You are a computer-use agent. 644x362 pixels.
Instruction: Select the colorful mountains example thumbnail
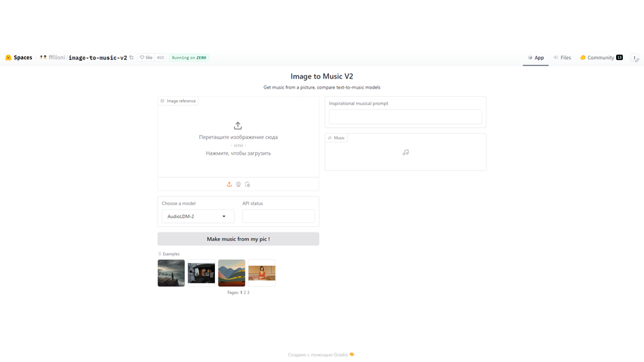[232, 273]
